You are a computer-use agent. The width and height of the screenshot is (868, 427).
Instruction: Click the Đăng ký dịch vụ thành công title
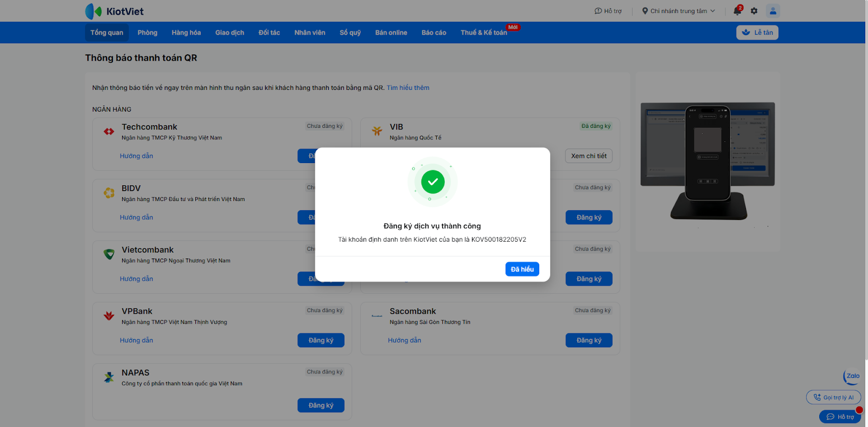coord(432,226)
